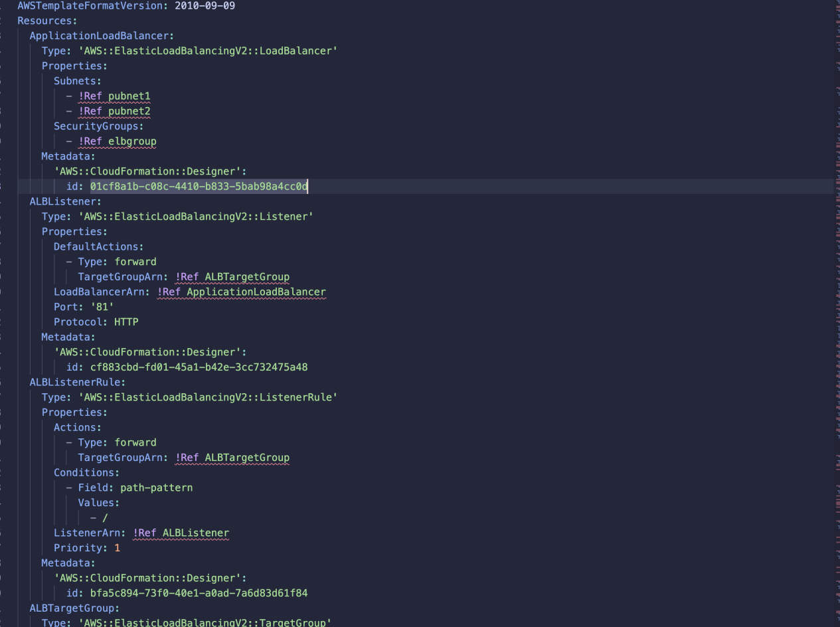Viewport: 840px width, 627px height.
Task: Click the 'AWS::ElasticLoadBalancingV2::LoadBalancer' type string
Action: point(208,50)
